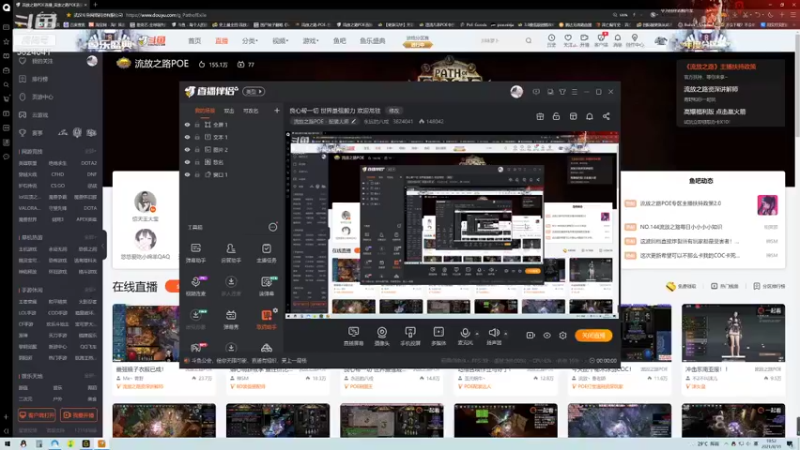Open stream thumbnail with standing female character

click(x=733, y=333)
